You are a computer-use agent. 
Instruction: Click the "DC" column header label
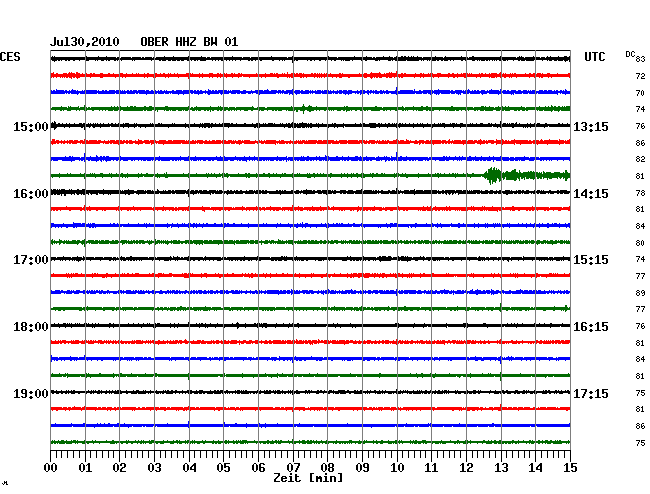630,54
